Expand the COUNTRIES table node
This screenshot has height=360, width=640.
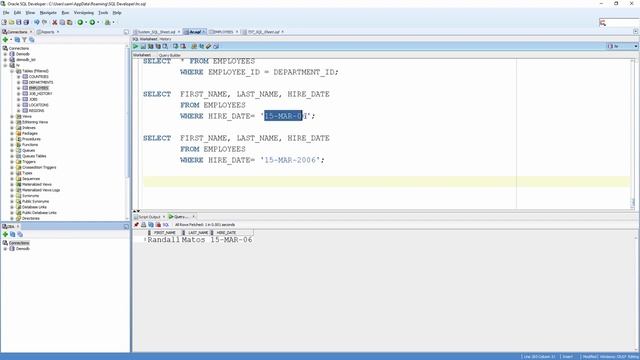coord(18,77)
